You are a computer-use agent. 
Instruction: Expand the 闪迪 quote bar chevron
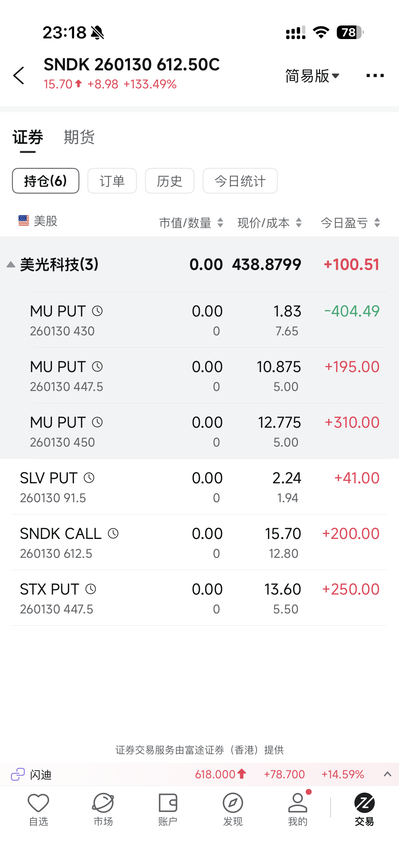pos(387,774)
